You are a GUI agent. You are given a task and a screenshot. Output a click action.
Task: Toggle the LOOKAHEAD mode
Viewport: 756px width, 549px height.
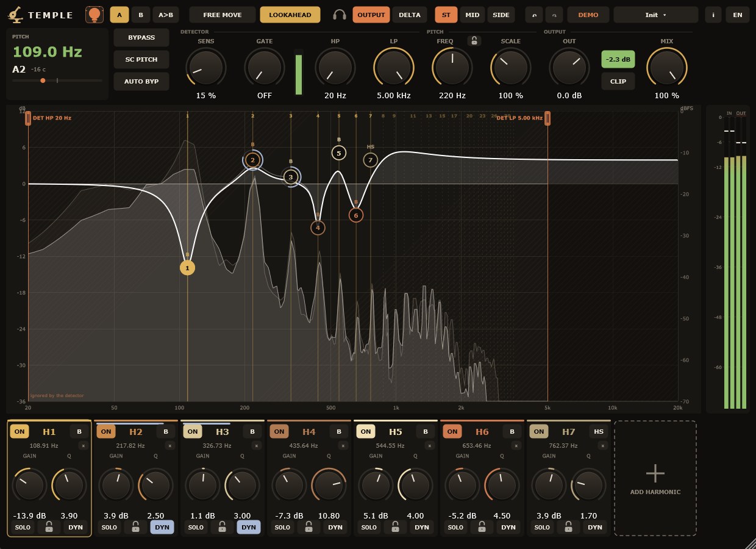coord(290,15)
